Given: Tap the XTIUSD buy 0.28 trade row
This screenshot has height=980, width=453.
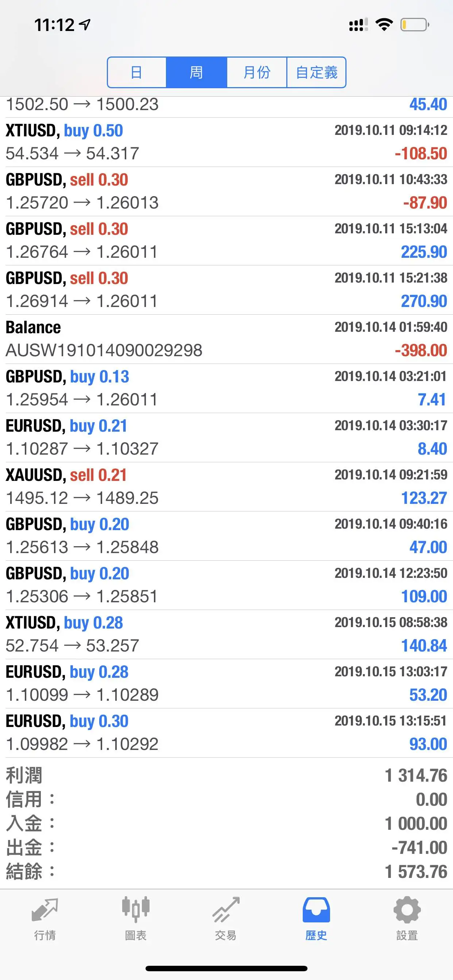Looking at the screenshot, I should coord(226,634).
